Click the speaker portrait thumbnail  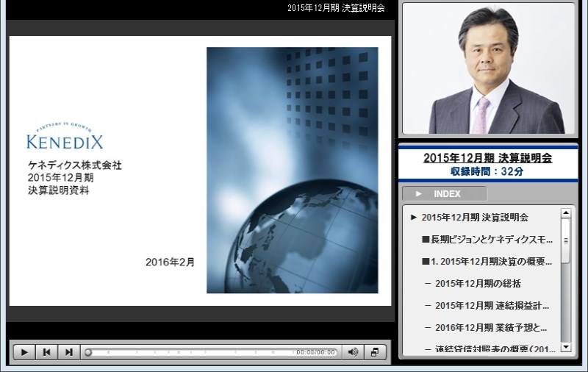488,68
